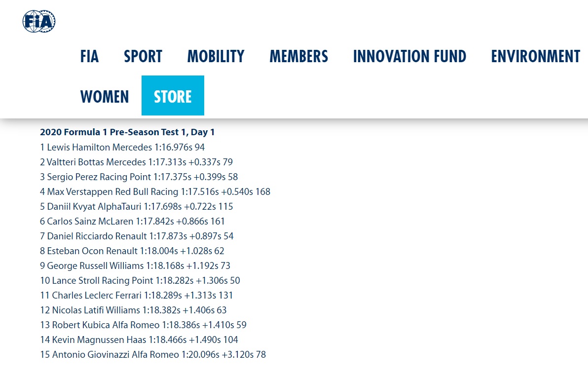Open the SPORT menu
588x379 pixels.
(x=143, y=56)
